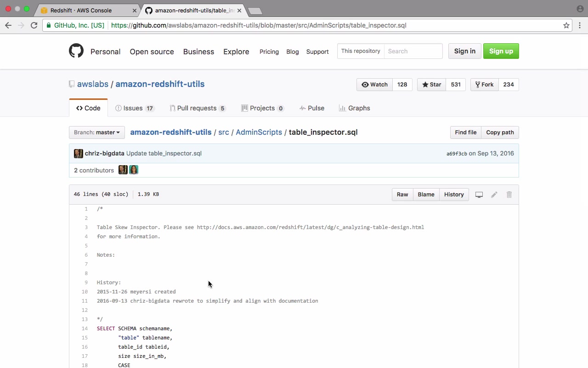Click the Chrome profile icon
Screen dimensions: 588x368
[580, 9]
